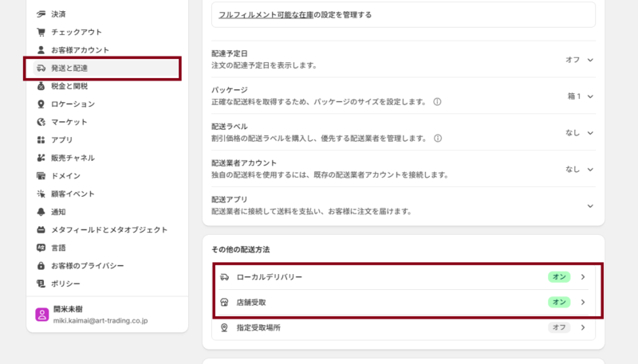Expand the 配送業者アカウント row chevron

(x=590, y=170)
